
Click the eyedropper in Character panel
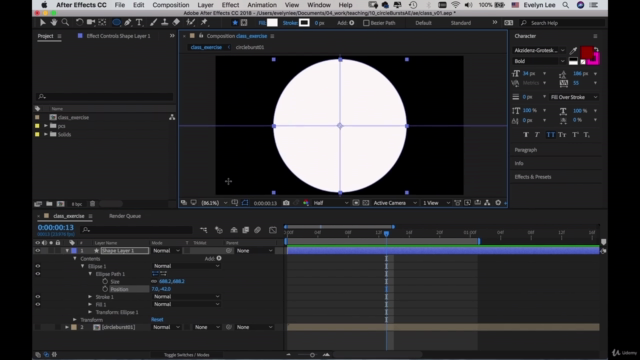[x=573, y=51]
